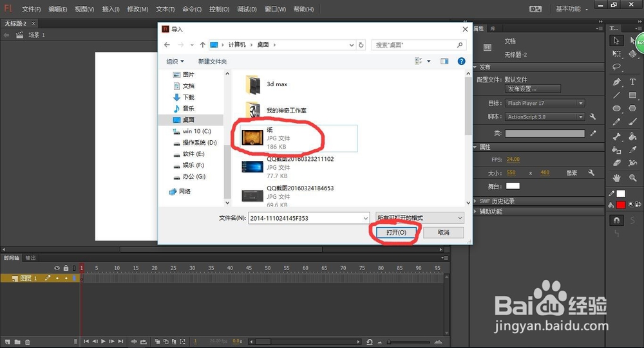Go to first frame button

(86, 341)
